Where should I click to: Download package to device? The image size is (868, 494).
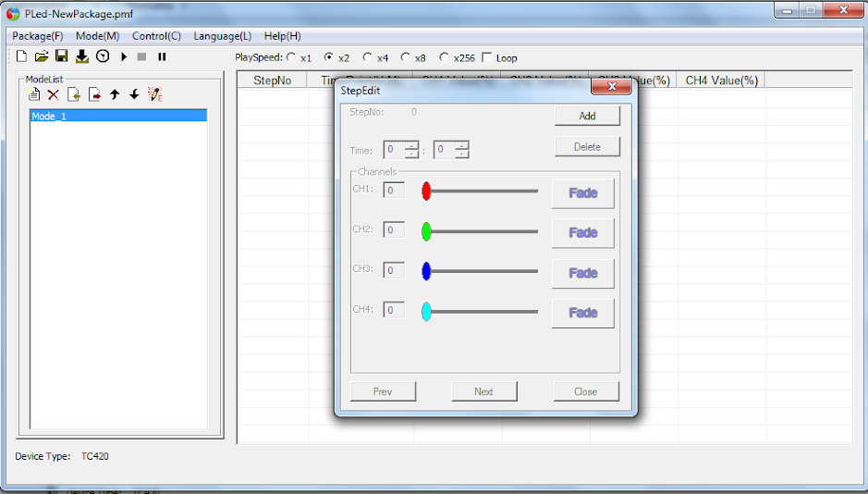click(82, 56)
